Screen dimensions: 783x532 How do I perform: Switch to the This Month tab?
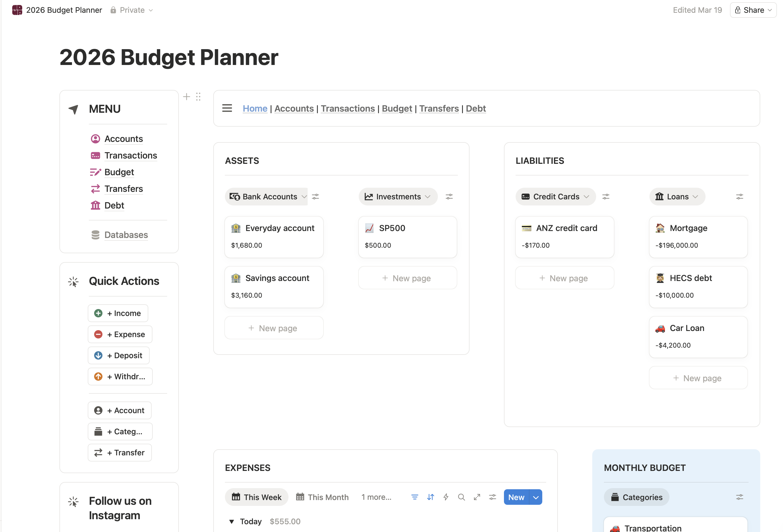pyautogui.click(x=322, y=497)
